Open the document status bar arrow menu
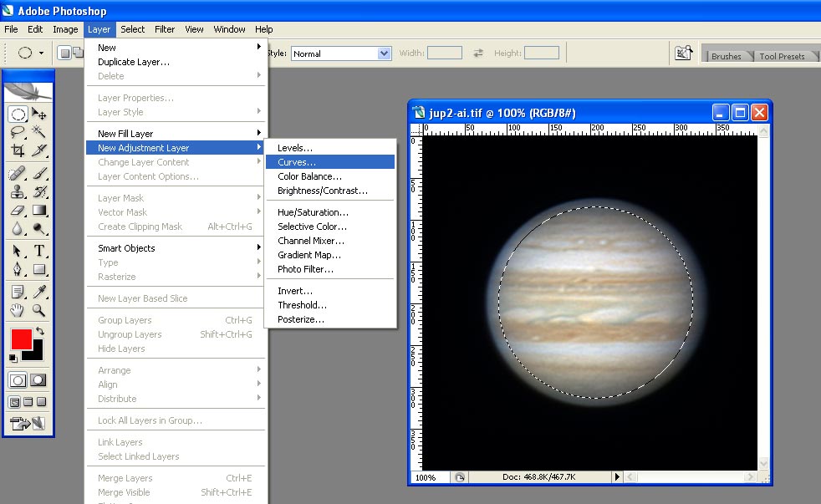The height and width of the screenshot is (504, 821). click(617, 476)
